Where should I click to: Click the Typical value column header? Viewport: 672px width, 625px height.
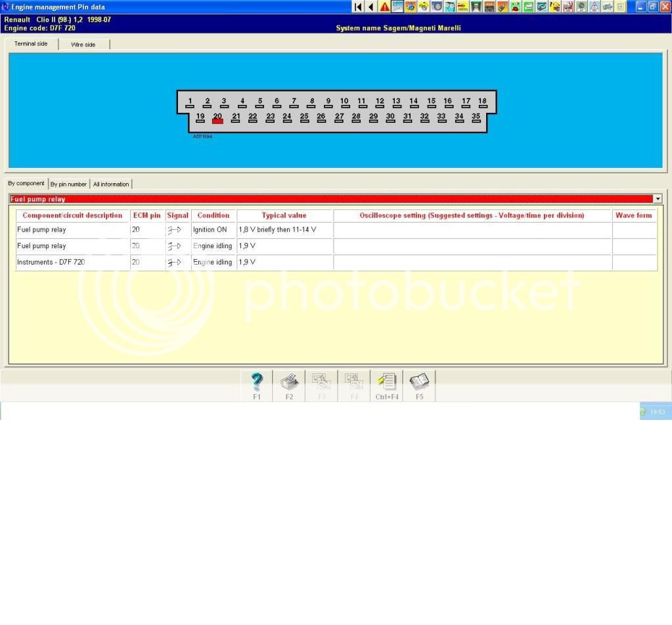pos(284,215)
